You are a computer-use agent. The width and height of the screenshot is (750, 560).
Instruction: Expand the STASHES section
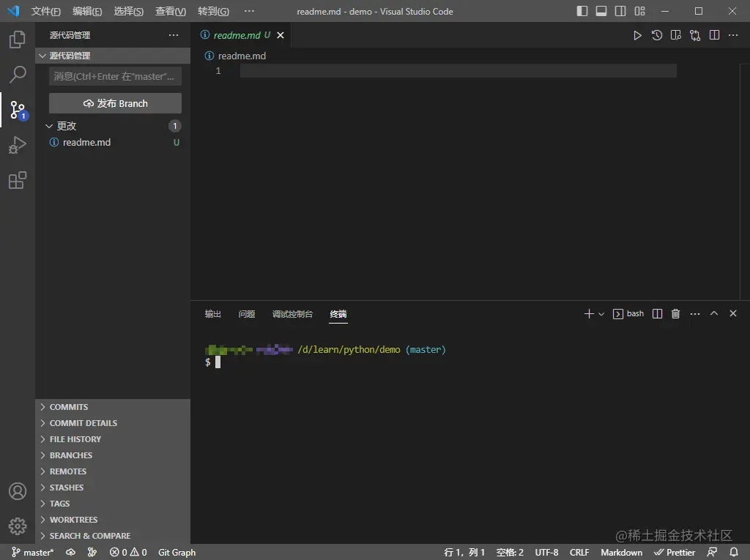(x=113, y=488)
